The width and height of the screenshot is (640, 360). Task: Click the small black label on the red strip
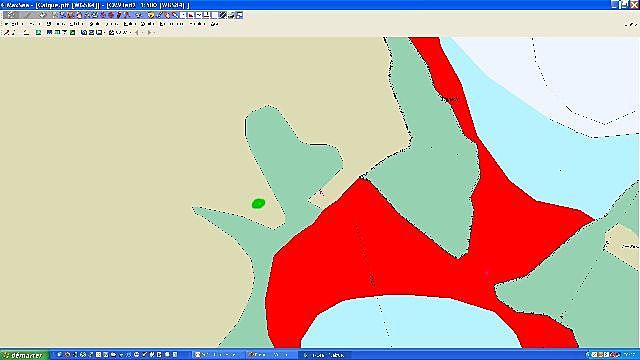tap(449, 99)
